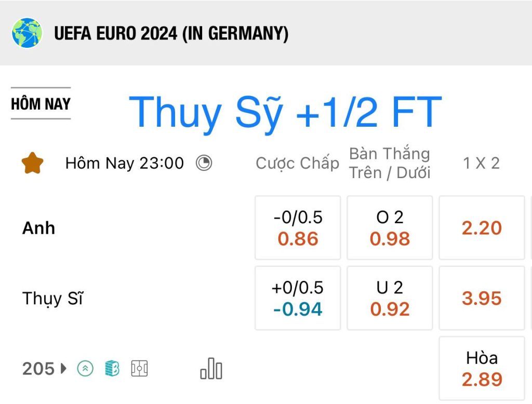Open the football pitch live view icon

[139, 368]
